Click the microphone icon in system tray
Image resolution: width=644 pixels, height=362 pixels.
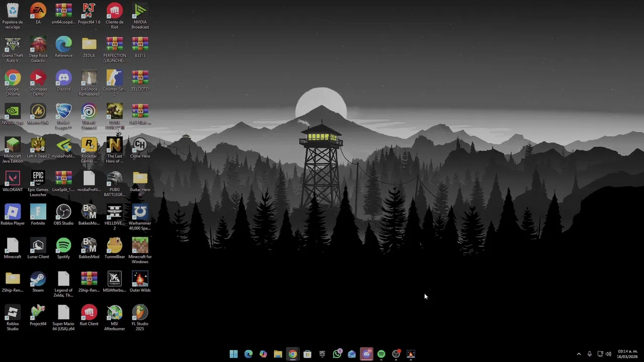click(589, 354)
